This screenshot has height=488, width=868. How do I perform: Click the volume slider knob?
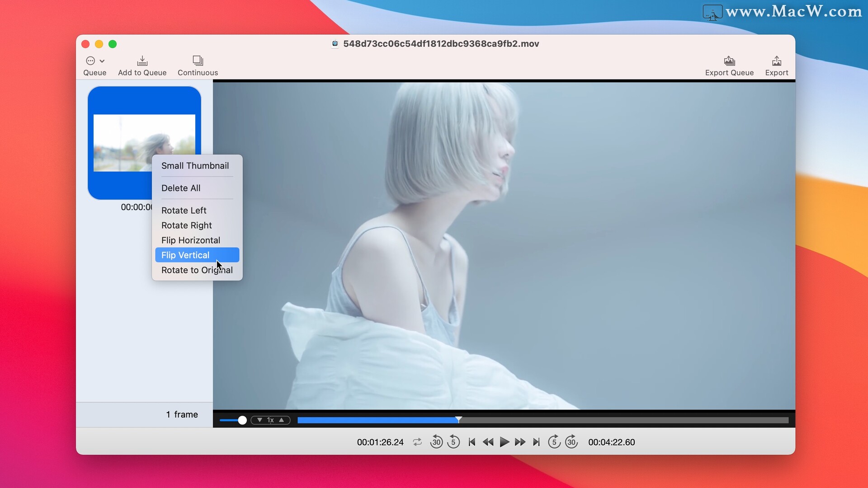pos(242,420)
